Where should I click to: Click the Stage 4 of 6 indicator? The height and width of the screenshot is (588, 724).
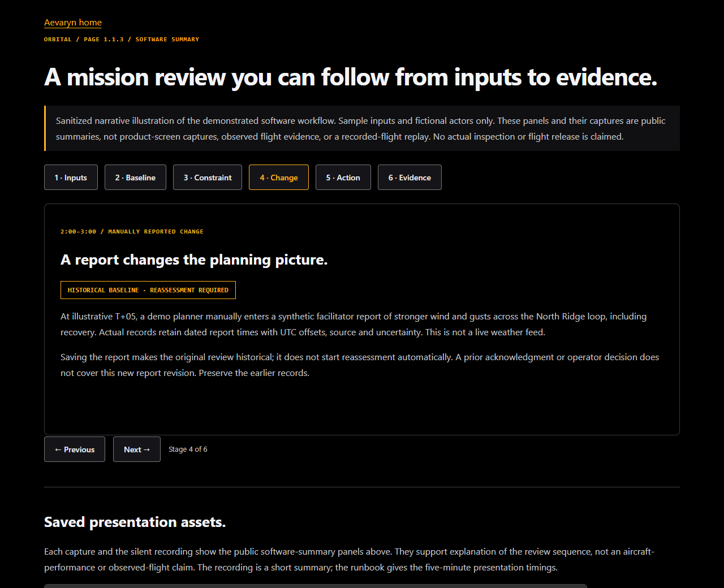point(188,449)
